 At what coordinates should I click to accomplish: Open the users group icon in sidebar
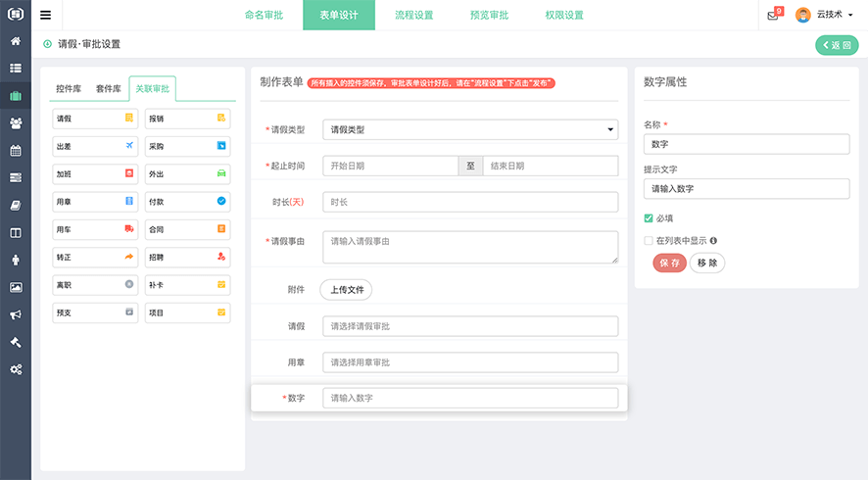click(x=16, y=122)
